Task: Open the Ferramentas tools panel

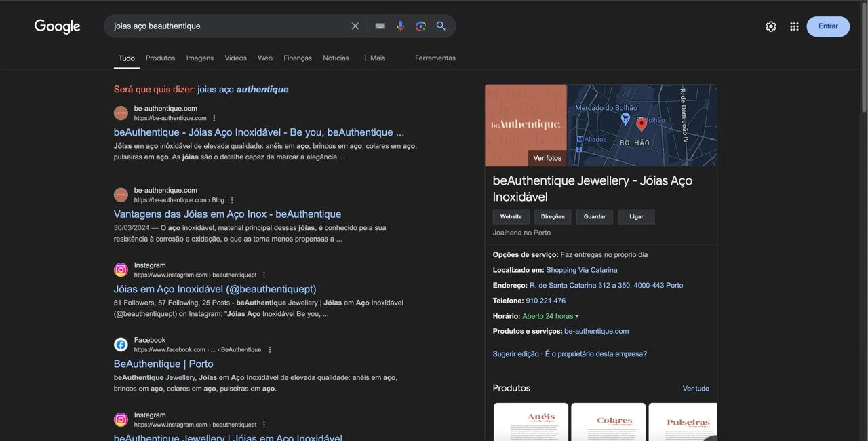Action: coord(435,58)
